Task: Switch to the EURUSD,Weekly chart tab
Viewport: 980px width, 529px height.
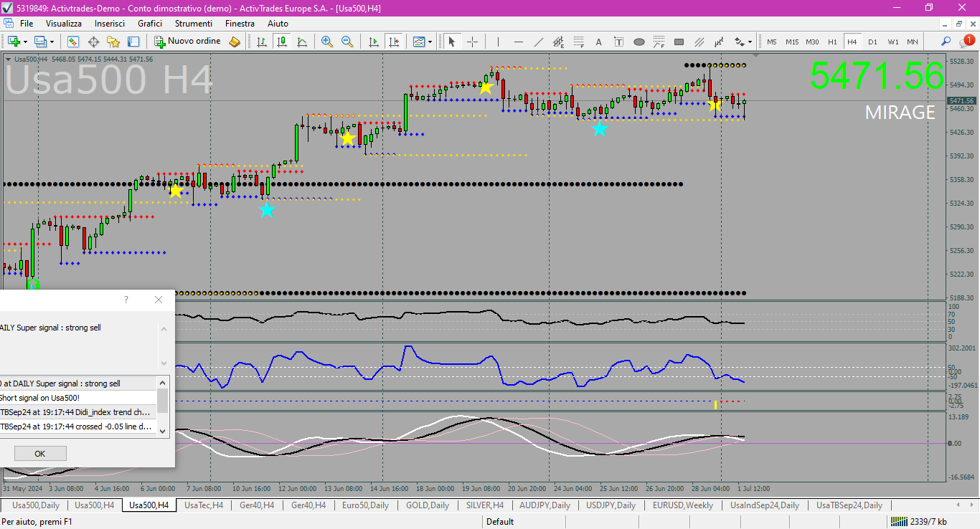Action: pyautogui.click(x=682, y=505)
